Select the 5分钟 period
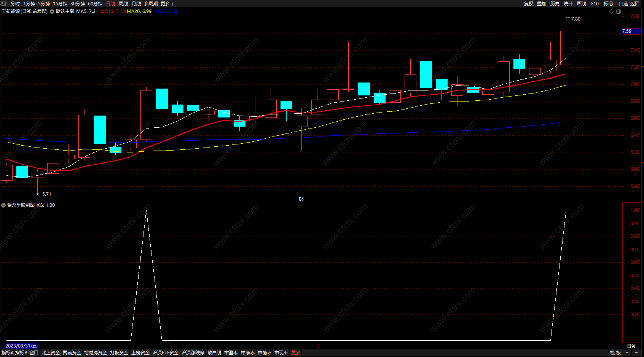Image resolution: width=644 pixels, height=357 pixels. point(44,4)
